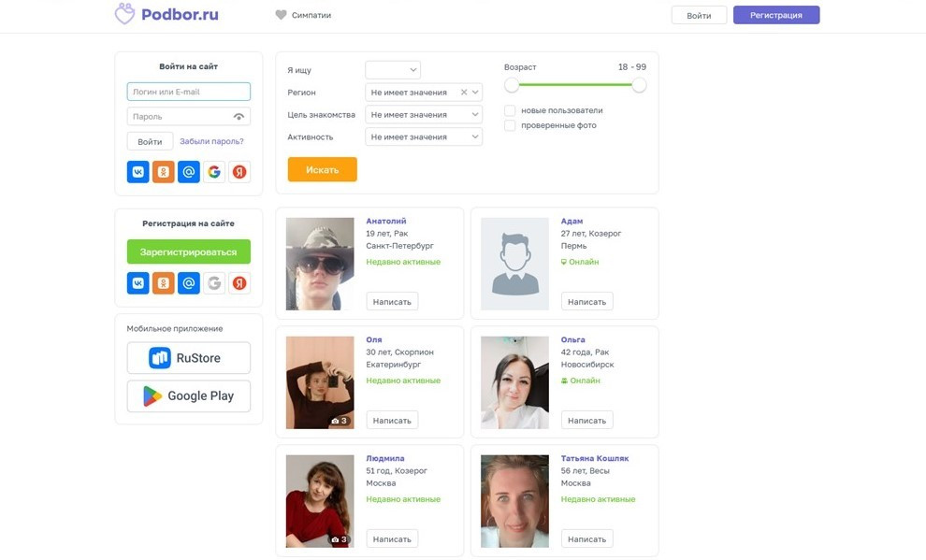Click Написать on Татьяна Кошляк's card
This screenshot has height=560, width=926.
point(587,538)
